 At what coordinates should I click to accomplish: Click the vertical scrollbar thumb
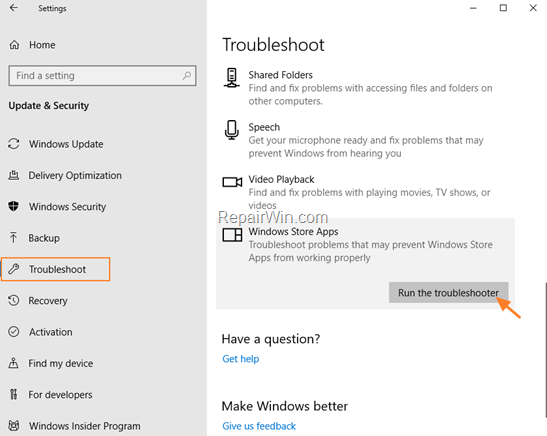coord(545,350)
